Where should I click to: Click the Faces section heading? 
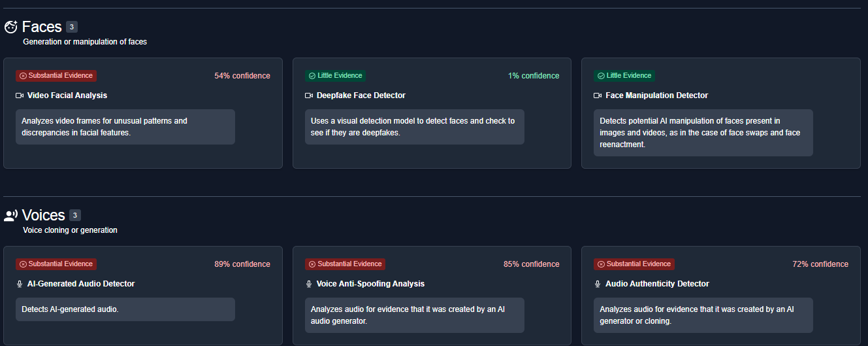[x=42, y=27]
